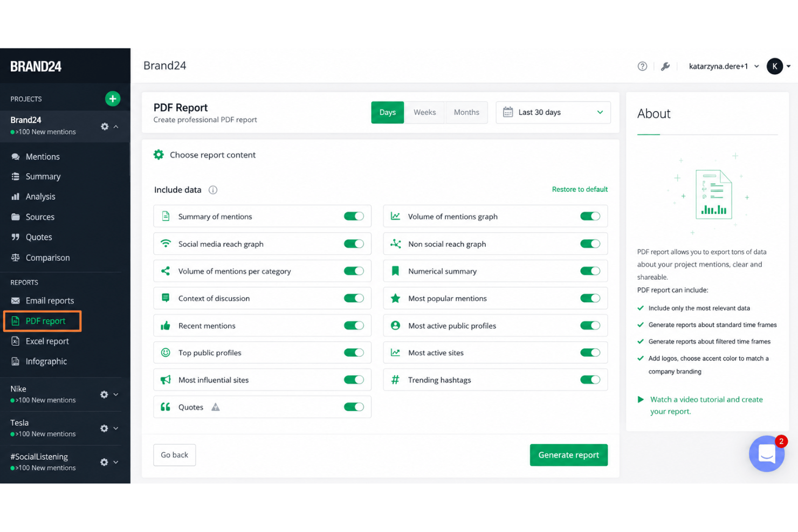Screen dimensions: 798x532
Task: Switch to Weeks grouping
Action: 425,112
